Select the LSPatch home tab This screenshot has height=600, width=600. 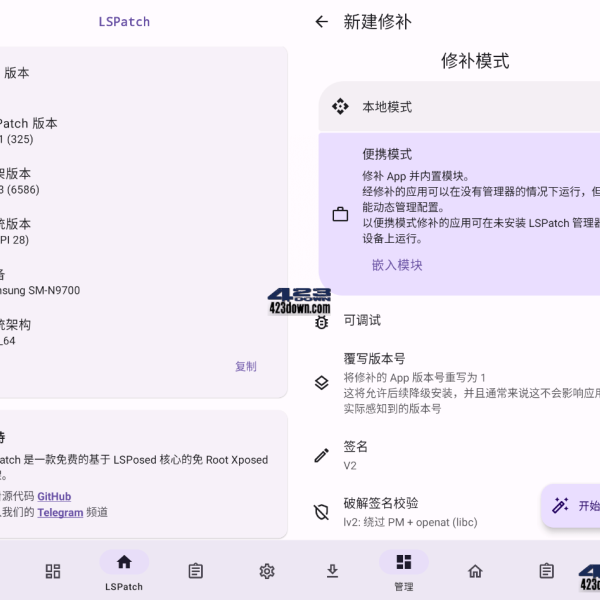(x=124, y=571)
